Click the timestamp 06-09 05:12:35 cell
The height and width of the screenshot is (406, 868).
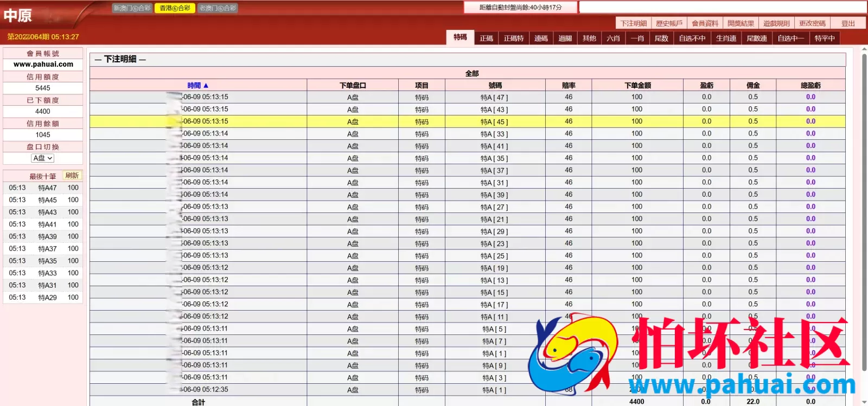point(199,390)
